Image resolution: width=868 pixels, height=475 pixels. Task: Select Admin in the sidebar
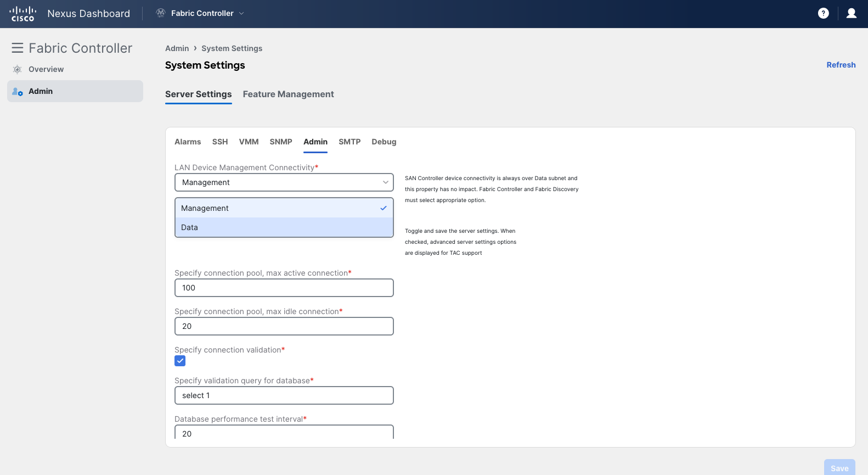pos(75,91)
